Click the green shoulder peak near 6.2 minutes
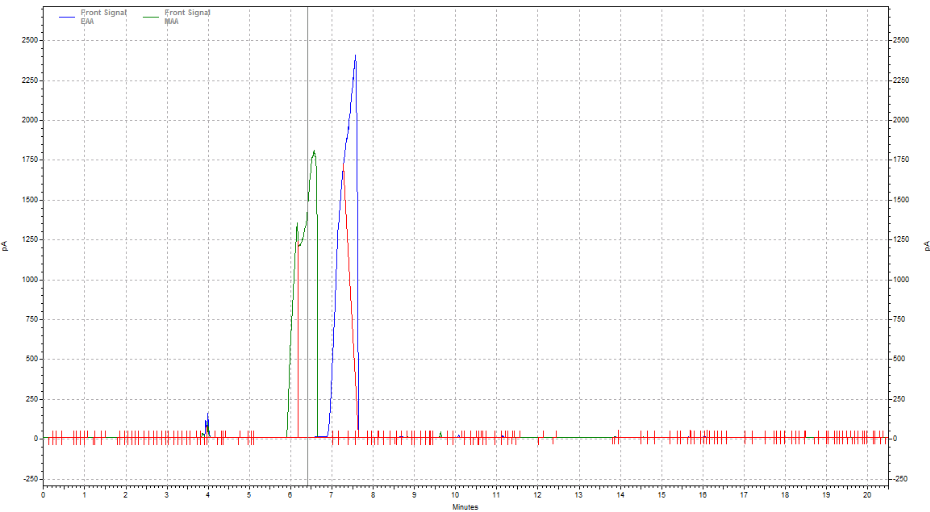 click(297, 224)
